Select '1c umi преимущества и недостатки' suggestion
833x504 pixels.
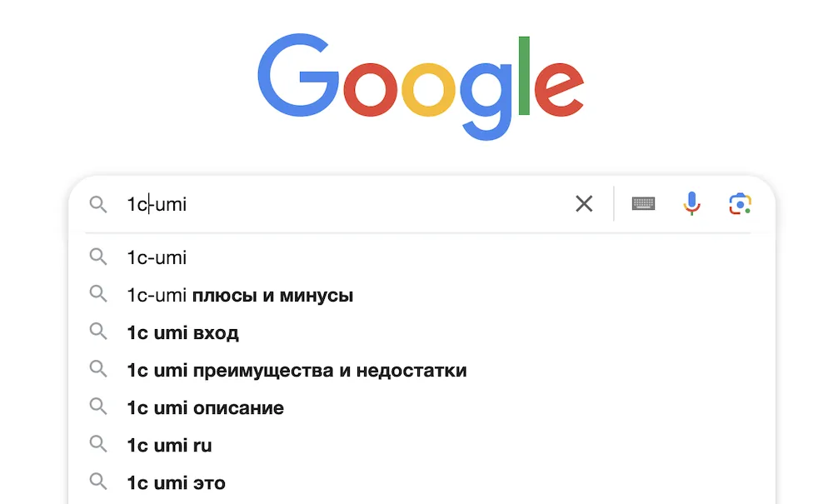coord(421,370)
